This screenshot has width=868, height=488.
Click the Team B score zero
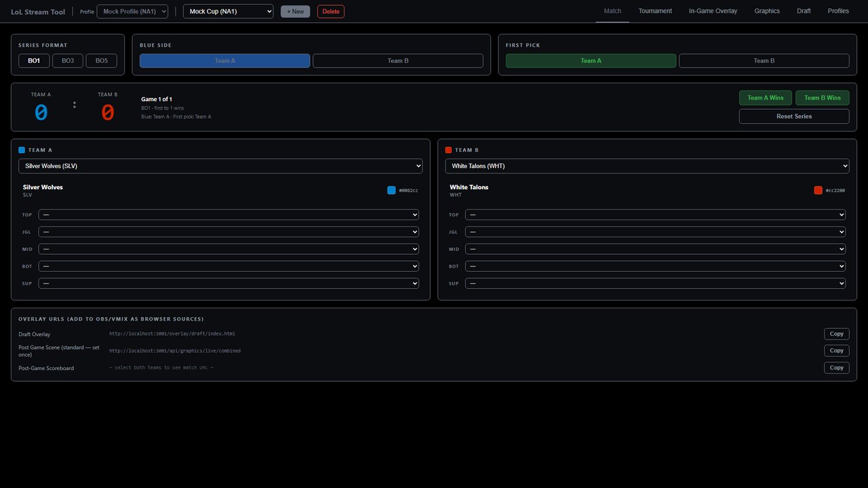tap(107, 113)
